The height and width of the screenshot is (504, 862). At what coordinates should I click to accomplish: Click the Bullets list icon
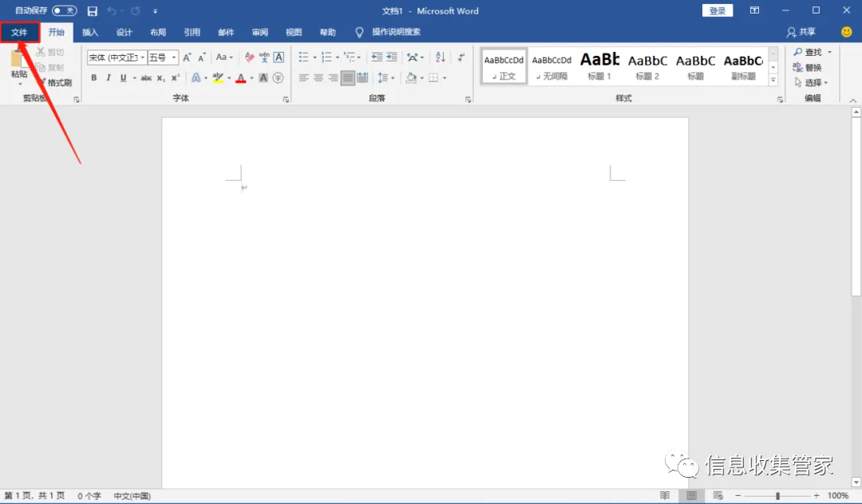point(303,57)
